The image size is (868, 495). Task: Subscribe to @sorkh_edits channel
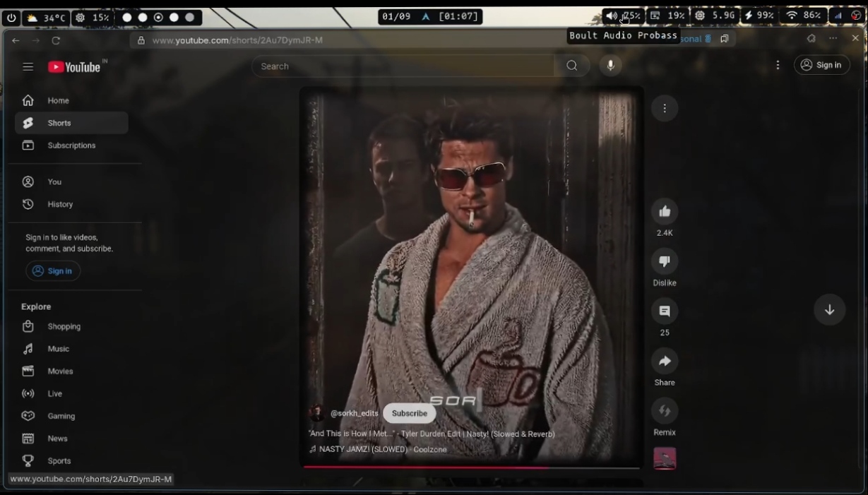pos(410,413)
